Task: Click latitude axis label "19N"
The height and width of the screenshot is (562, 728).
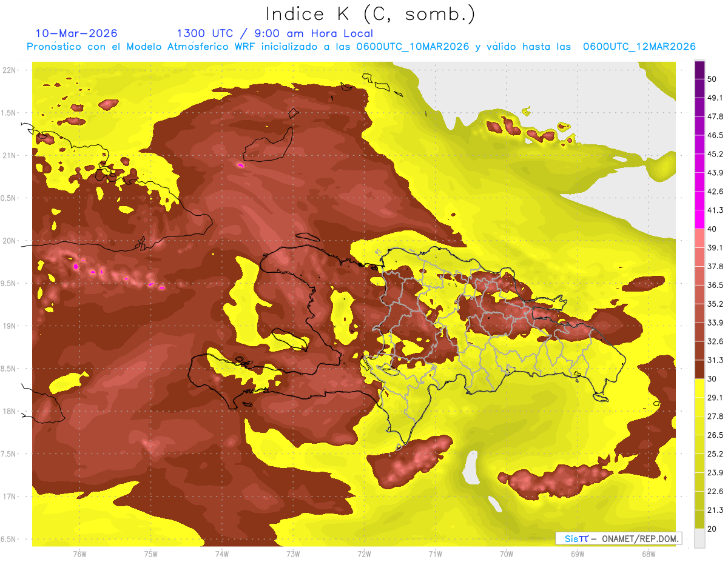Action: (x=9, y=326)
